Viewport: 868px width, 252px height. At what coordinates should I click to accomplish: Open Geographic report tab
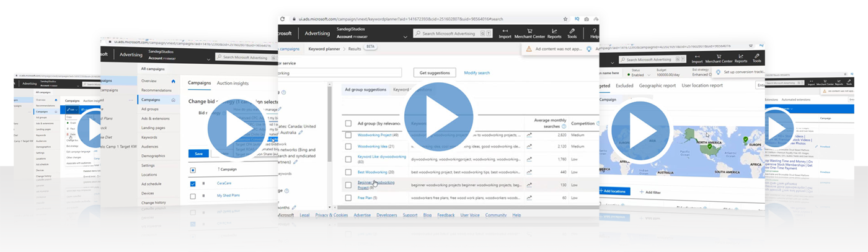coord(657,85)
